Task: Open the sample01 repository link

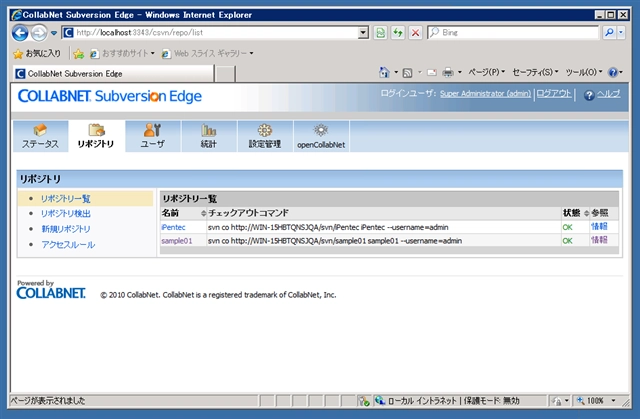Action: click(x=177, y=241)
